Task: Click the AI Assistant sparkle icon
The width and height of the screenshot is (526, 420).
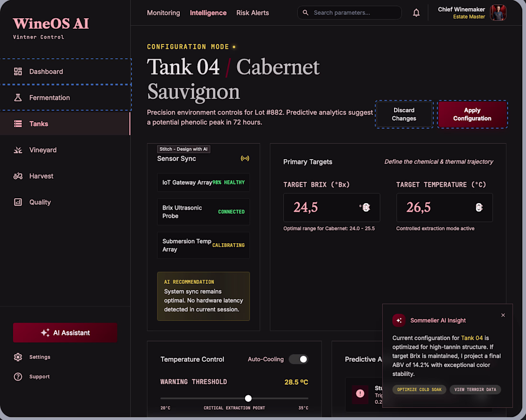Action: tap(45, 333)
